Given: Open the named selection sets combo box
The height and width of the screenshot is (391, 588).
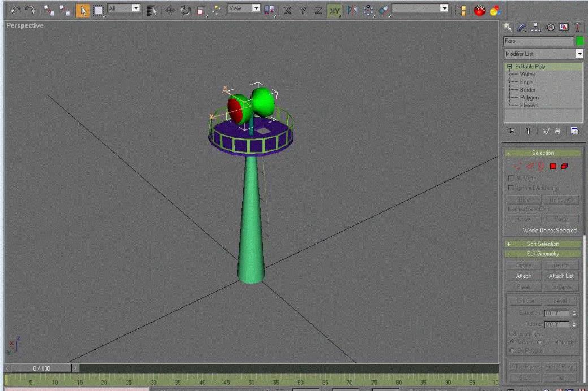Looking at the screenshot, I should pyautogui.click(x=420, y=8).
